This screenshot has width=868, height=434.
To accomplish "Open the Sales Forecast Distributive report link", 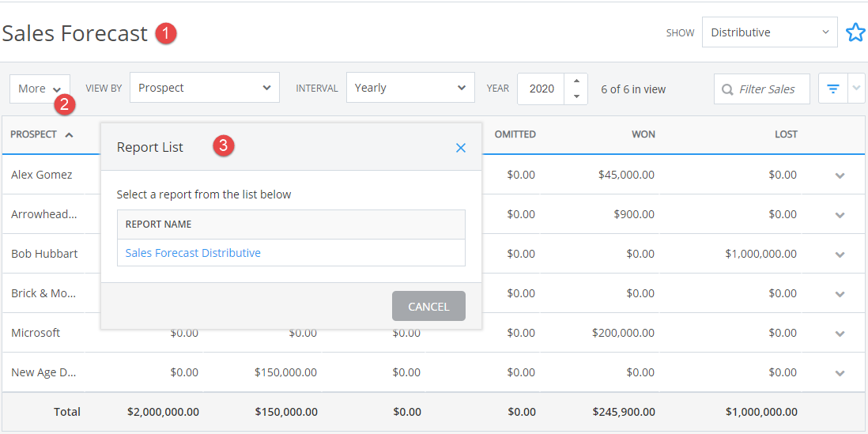I will click(193, 253).
